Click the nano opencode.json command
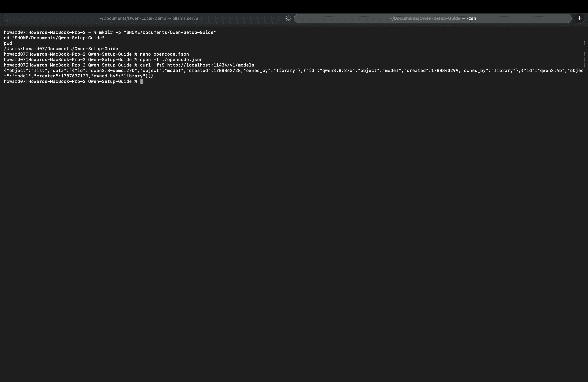Screen dimensions: 588x382 point(164,54)
